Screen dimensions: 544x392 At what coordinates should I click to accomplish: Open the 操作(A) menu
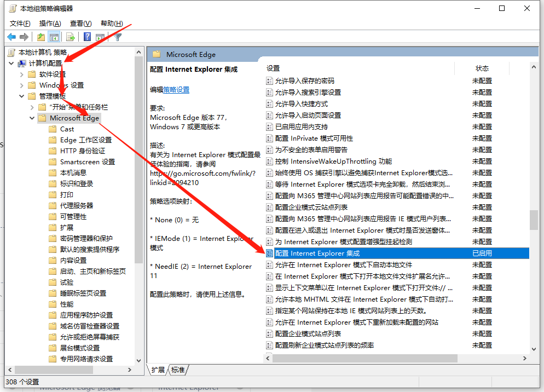(x=50, y=23)
